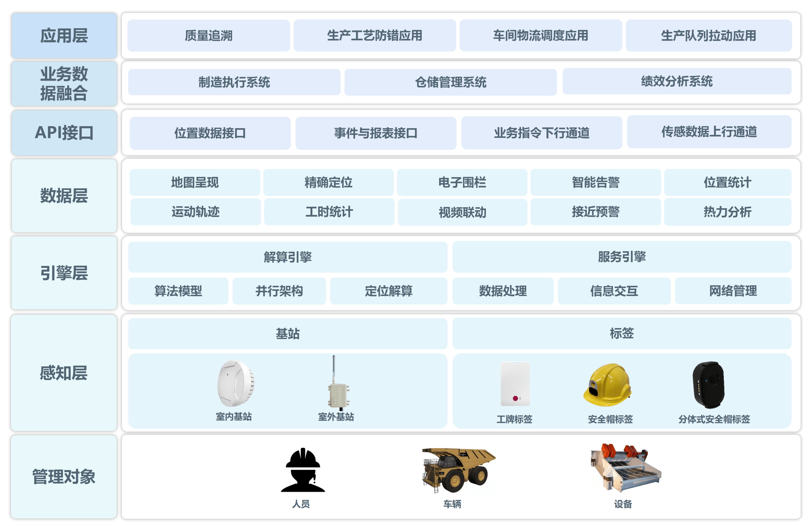Select the 业务数据融合 layer label
This screenshot has height=527, width=812.
point(64,84)
